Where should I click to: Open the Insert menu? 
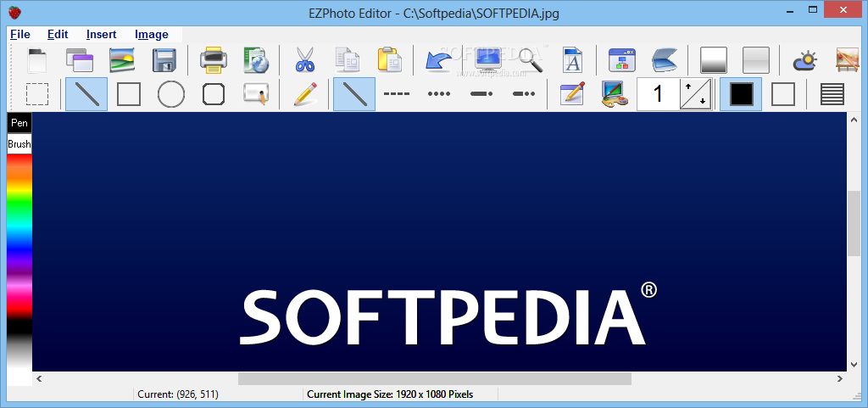tap(102, 34)
